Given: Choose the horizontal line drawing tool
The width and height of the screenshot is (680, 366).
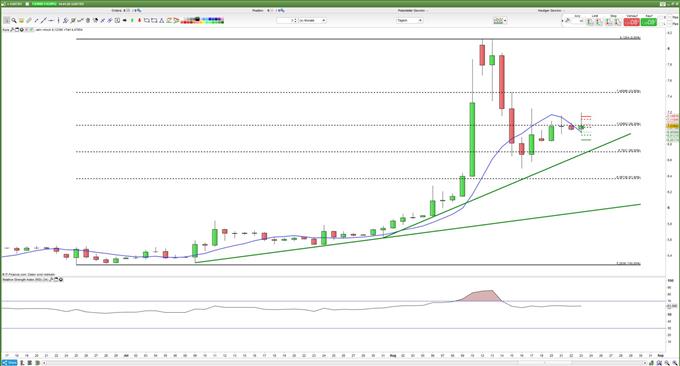Looking at the screenshot, I should pos(51,20).
